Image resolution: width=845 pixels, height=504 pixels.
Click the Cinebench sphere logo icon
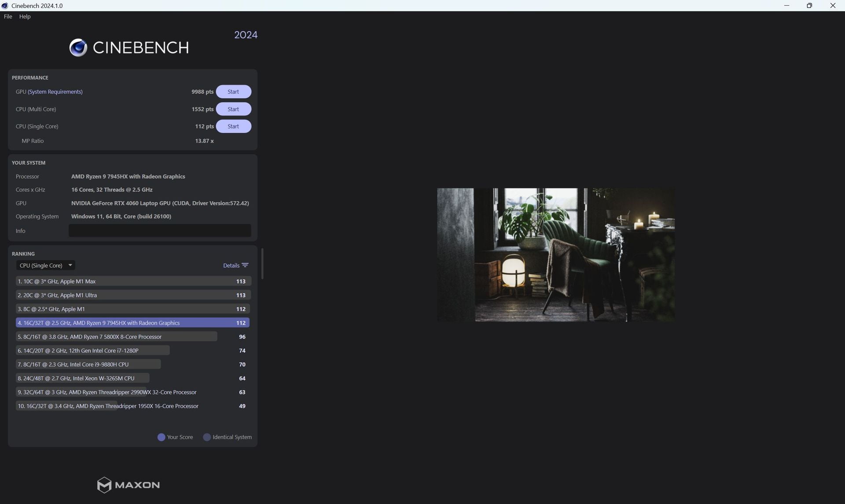[78, 47]
